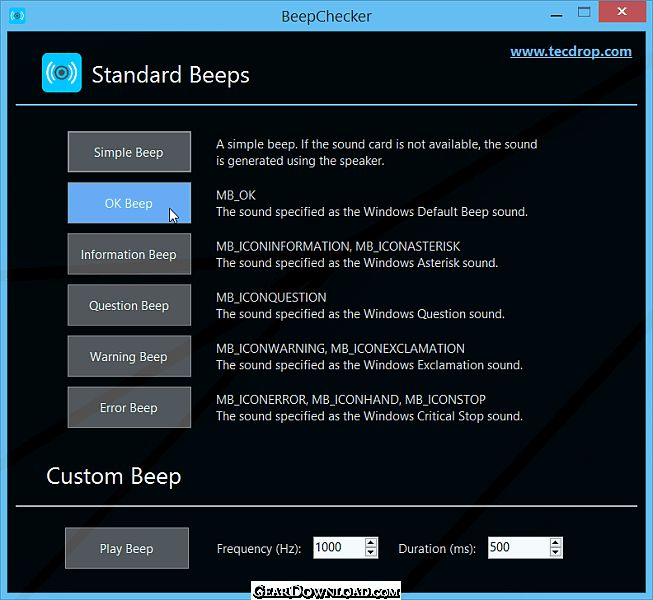
Task: Click the BeepChecker window title text
Action: point(326,17)
